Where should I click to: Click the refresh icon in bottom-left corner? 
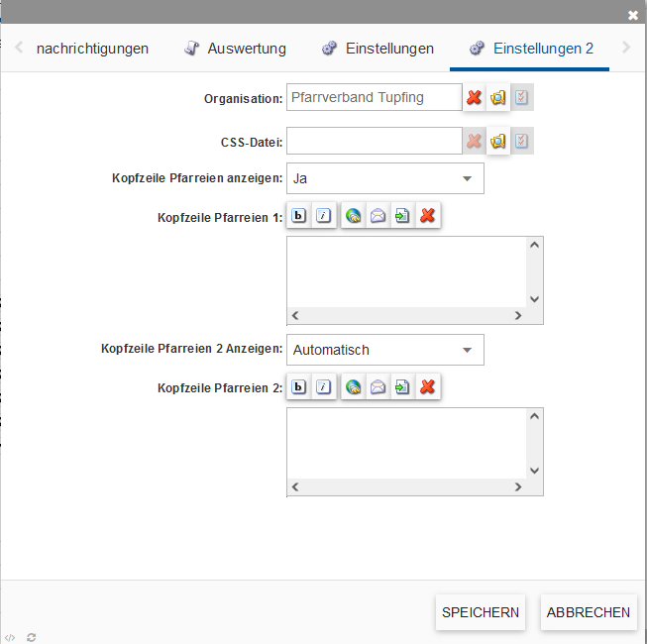pos(32,637)
